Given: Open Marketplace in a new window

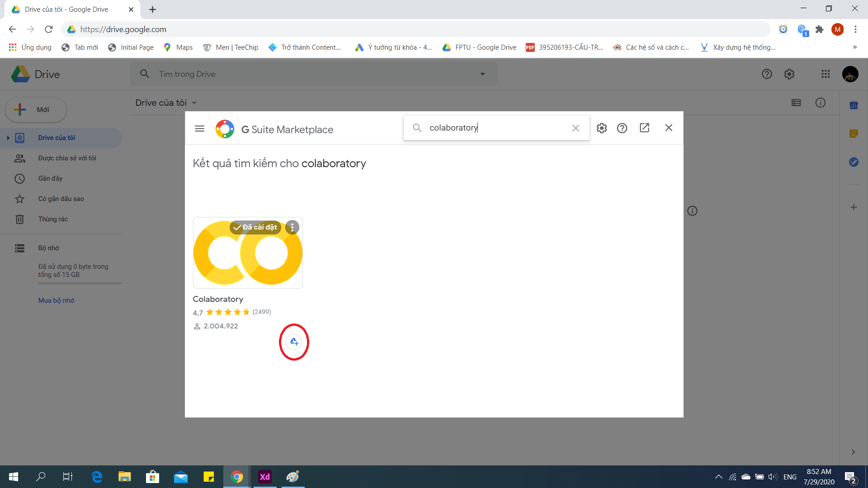Looking at the screenshot, I should point(645,128).
